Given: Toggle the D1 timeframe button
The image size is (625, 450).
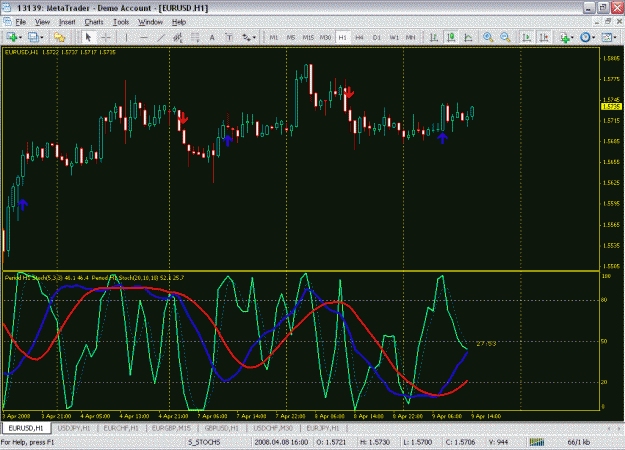Looking at the screenshot, I should coord(377,37).
